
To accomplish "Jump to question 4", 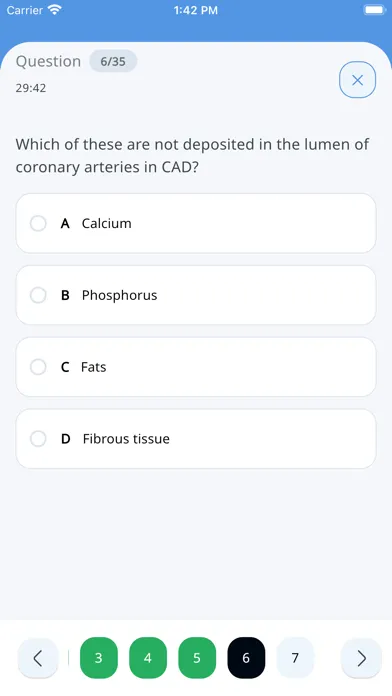I will [148, 658].
